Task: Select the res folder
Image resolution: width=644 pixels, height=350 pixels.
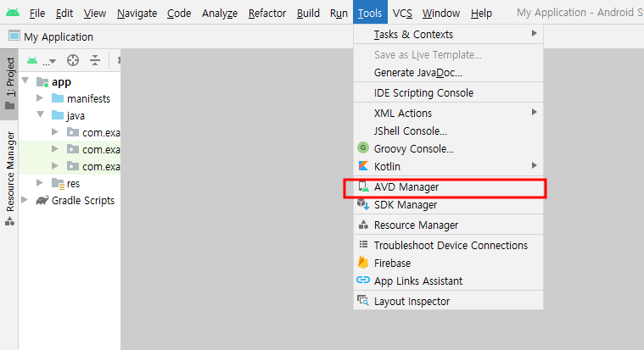Action: tap(73, 184)
